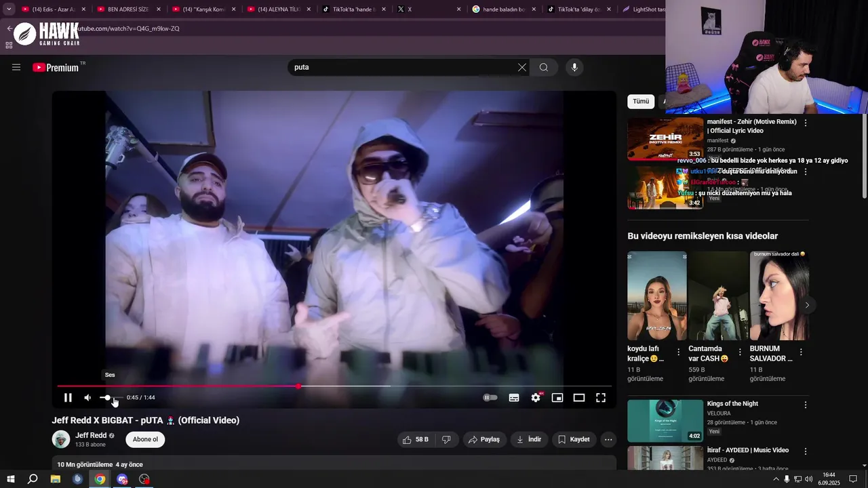Open the 'Cantamda var CASH' short thumbnail
The width and height of the screenshot is (868, 488).
click(x=718, y=296)
